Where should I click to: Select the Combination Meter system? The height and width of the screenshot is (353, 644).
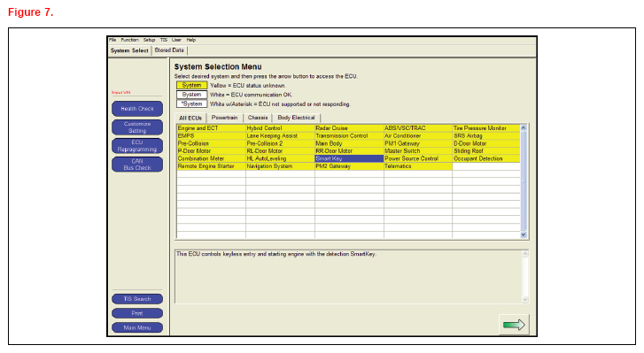coord(211,158)
